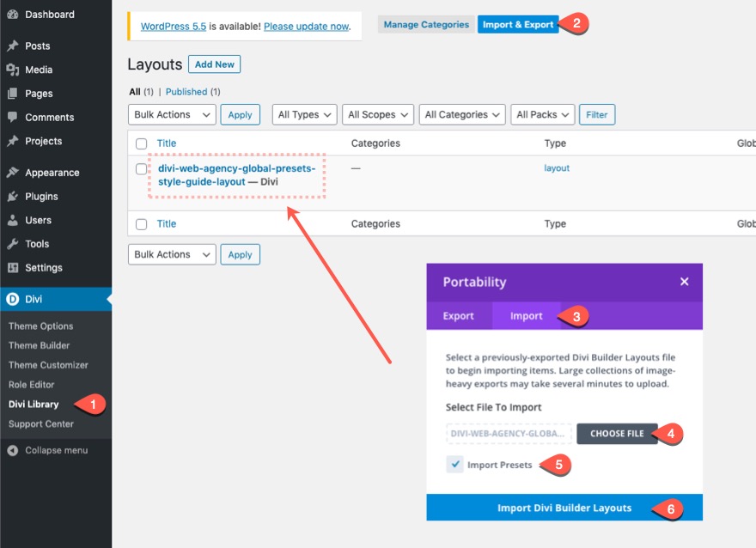Open the Dashboard menu item
The image size is (756, 548).
coord(50,15)
